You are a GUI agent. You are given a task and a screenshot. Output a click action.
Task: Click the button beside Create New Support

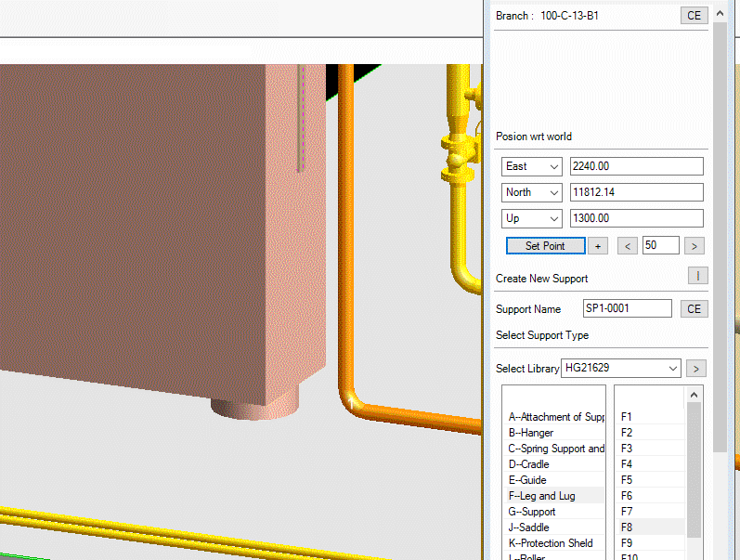[x=697, y=275]
